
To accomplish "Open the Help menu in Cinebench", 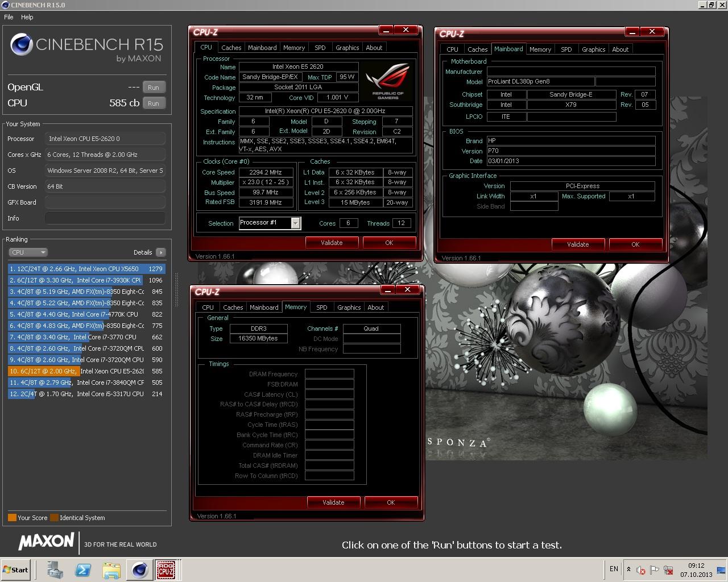I will (x=27, y=17).
